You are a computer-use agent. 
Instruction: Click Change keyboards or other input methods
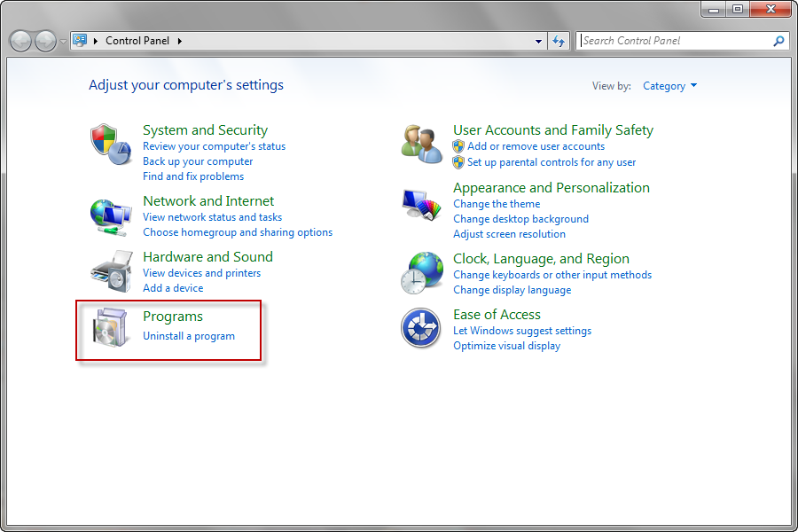coord(552,275)
